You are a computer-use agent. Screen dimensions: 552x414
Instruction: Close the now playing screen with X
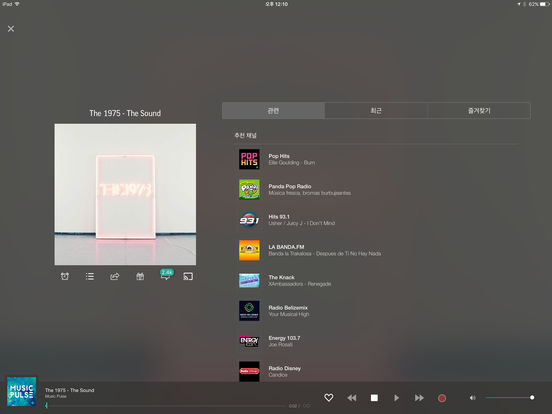tap(11, 29)
